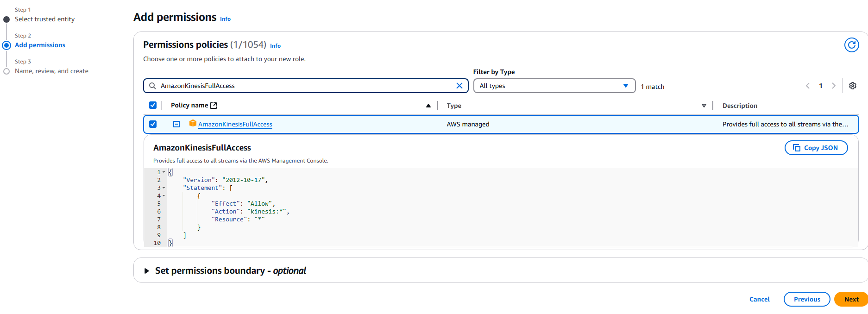The width and height of the screenshot is (868, 314).
Task: Go to previous page of policies
Action: [x=808, y=86]
